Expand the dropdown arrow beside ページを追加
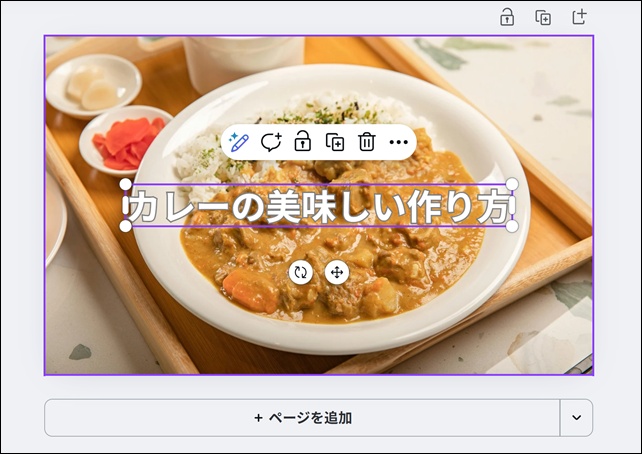The image size is (642, 454). 576,418
